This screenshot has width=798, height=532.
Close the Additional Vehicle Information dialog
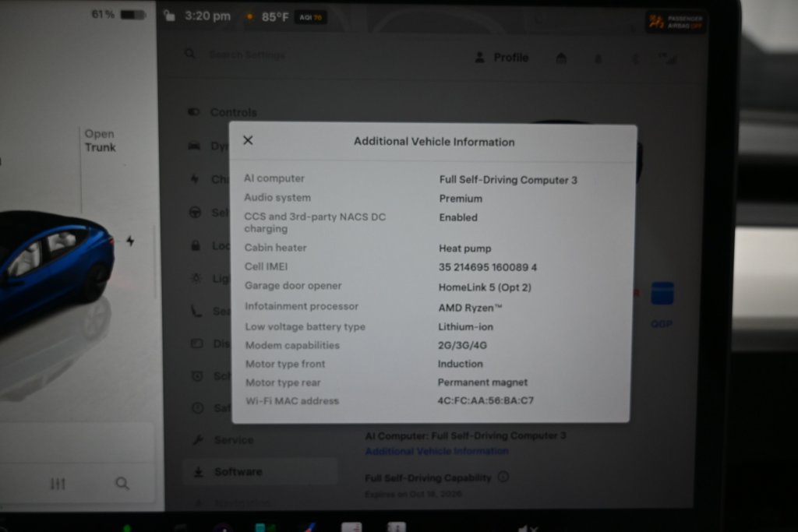tap(248, 140)
